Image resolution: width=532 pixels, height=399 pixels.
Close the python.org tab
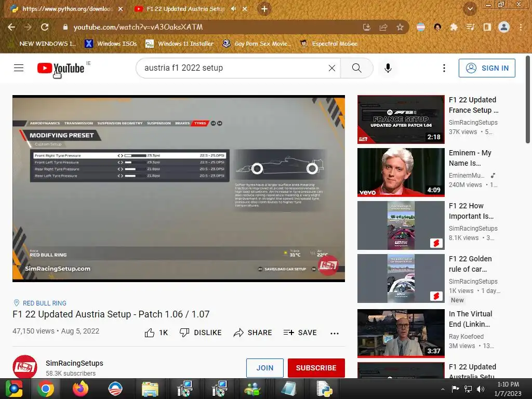tap(121, 9)
